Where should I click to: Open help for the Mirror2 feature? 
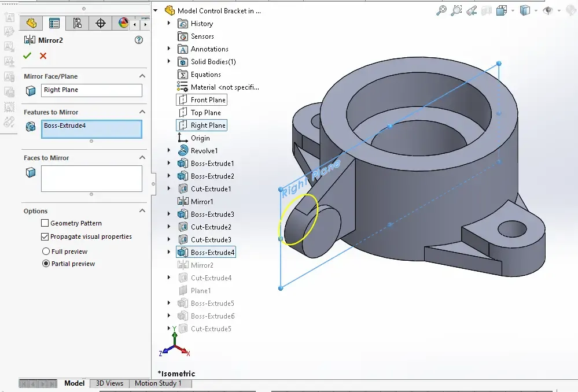click(139, 40)
